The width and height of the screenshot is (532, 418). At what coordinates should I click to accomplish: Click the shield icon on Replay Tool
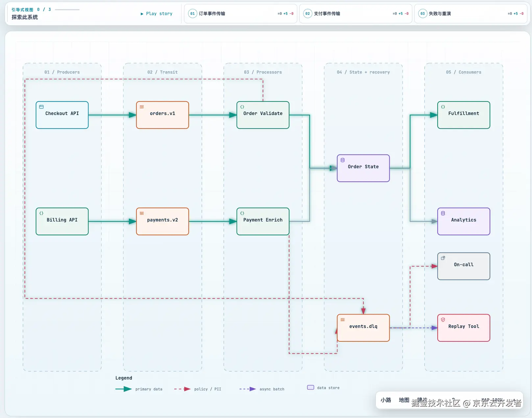click(x=443, y=320)
